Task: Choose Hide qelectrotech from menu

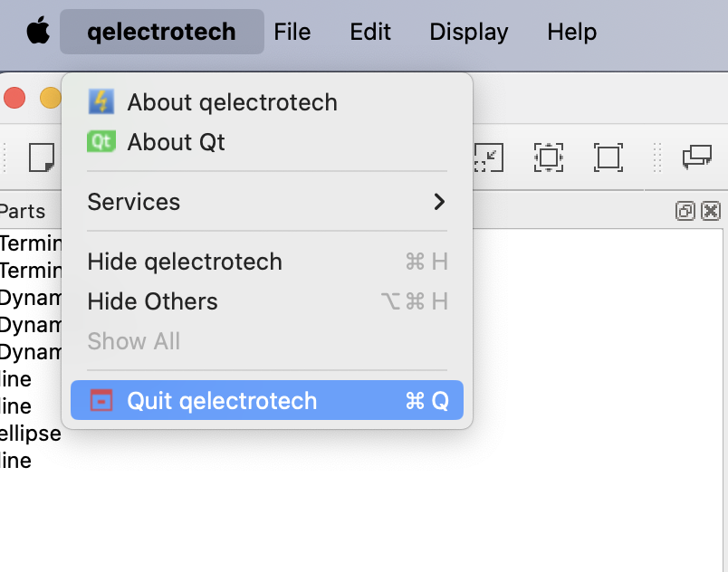Action: pyautogui.click(x=185, y=262)
